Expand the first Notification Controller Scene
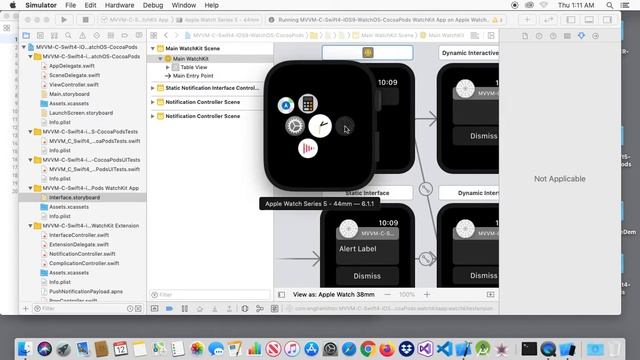The image size is (640, 360). coord(153,102)
